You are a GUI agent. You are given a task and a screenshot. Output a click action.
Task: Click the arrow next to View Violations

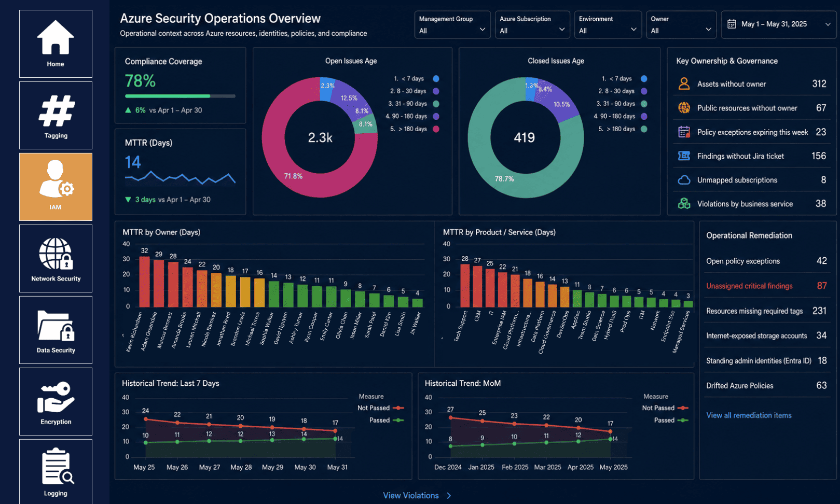449,496
